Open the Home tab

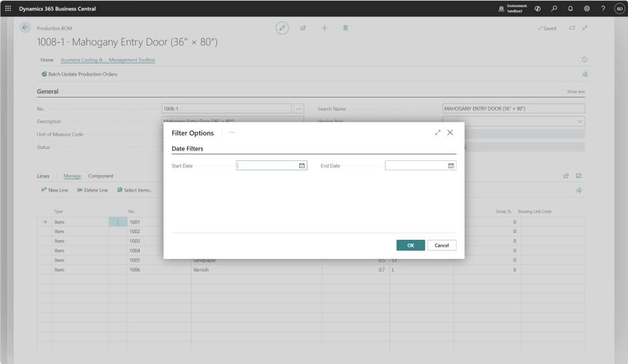tap(47, 59)
